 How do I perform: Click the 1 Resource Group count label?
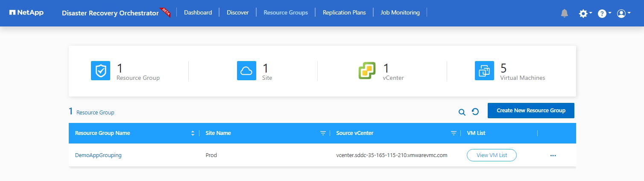[92, 112]
